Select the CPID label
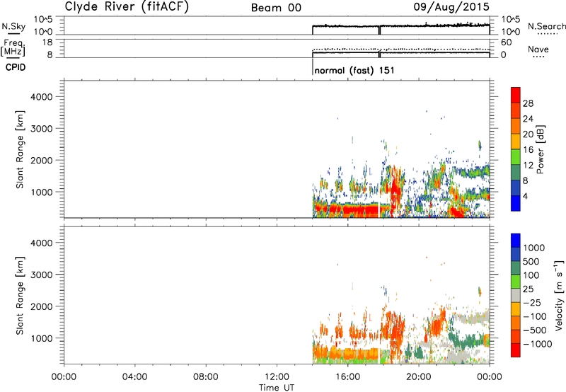The image size is (566, 392). [x=16, y=67]
